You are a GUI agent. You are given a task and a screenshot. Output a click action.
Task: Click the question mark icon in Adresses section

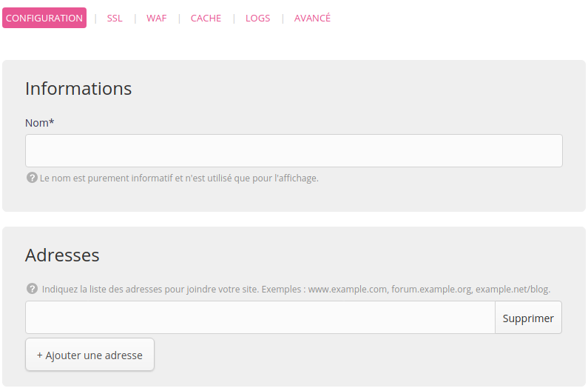(32, 289)
